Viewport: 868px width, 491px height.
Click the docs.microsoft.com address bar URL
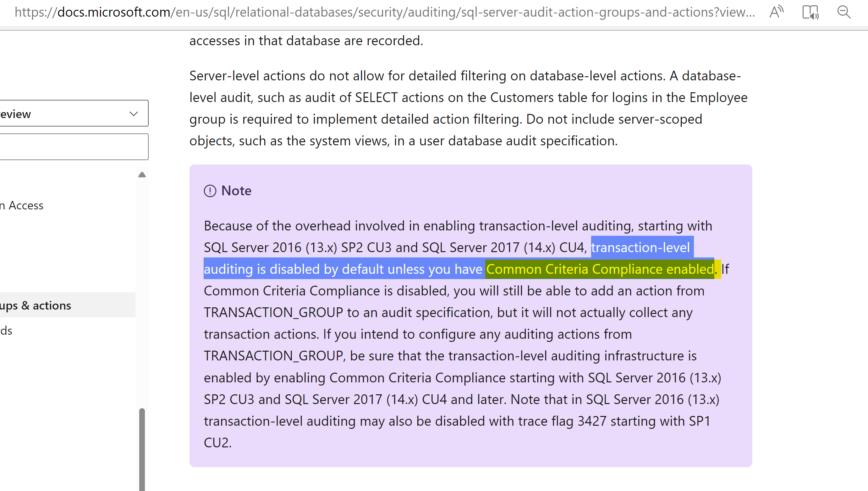click(x=385, y=12)
